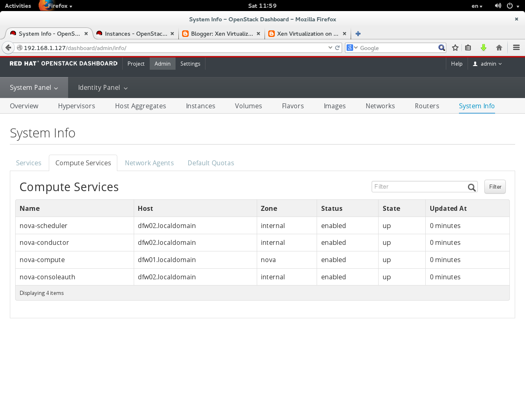525x420 pixels.
Task: Click the browser back arrow button
Action: point(8,48)
